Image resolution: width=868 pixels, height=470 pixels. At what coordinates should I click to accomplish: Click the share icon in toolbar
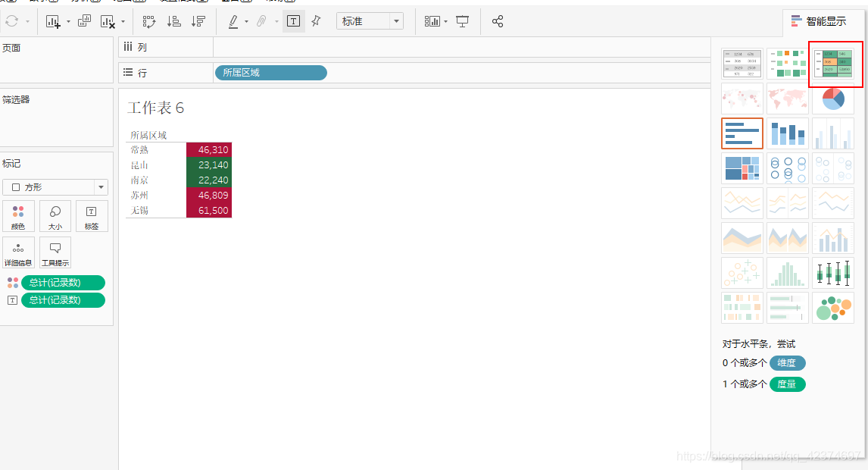click(x=498, y=21)
